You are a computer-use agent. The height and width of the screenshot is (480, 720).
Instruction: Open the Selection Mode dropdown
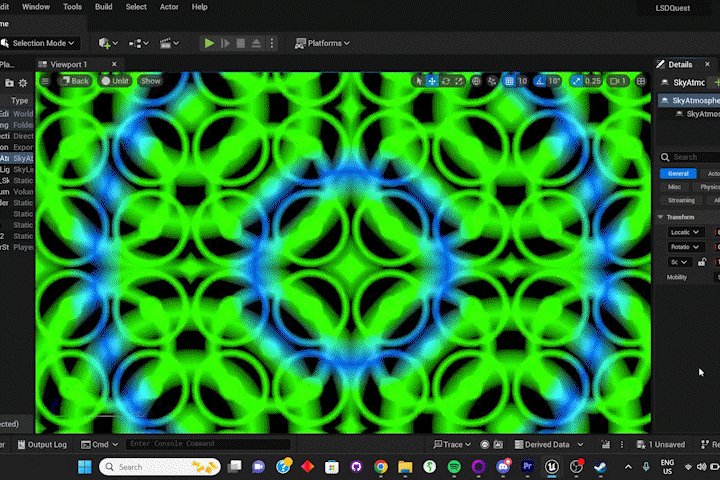(39, 43)
